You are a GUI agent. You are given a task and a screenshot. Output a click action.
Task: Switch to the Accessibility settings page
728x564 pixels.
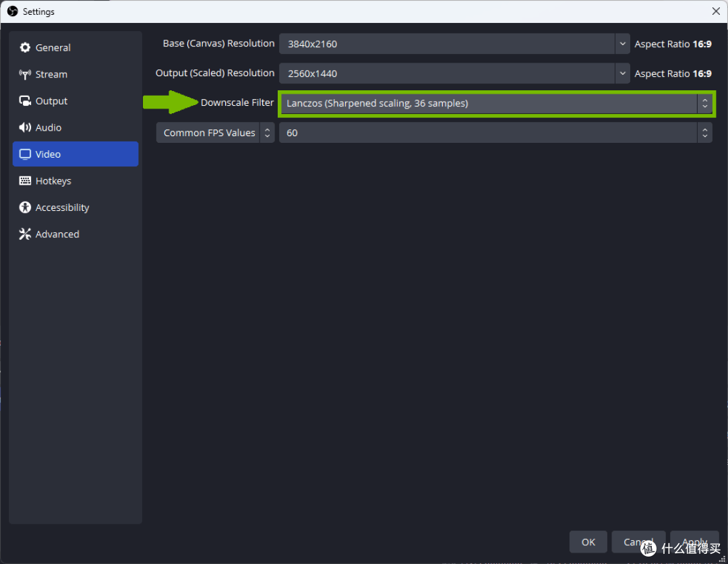[x=63, y=207]
